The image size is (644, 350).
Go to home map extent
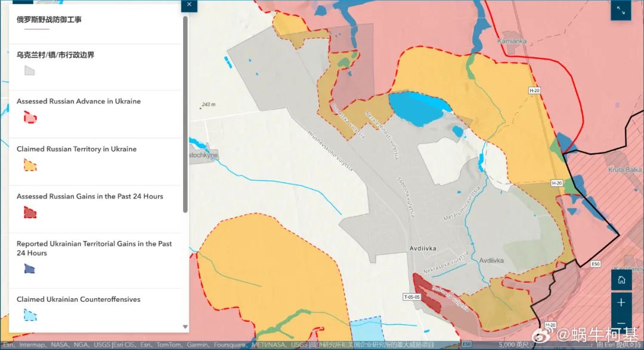(621, 280)
